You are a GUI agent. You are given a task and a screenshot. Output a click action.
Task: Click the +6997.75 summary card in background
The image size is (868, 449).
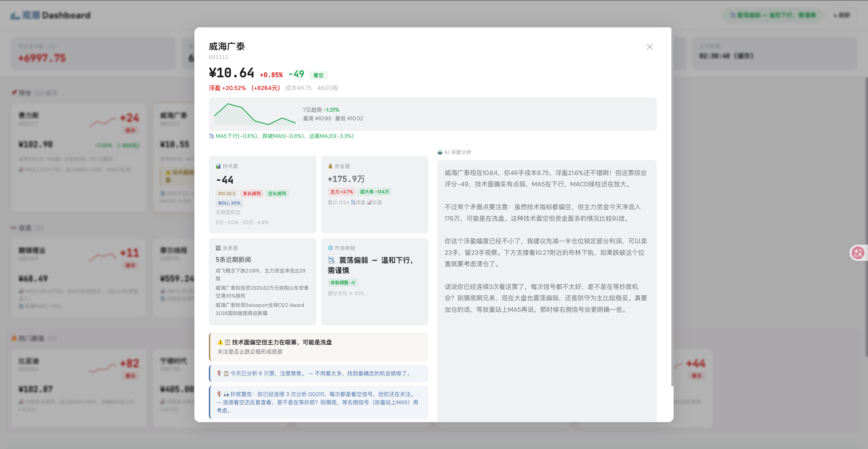click(x=93, y=53)
